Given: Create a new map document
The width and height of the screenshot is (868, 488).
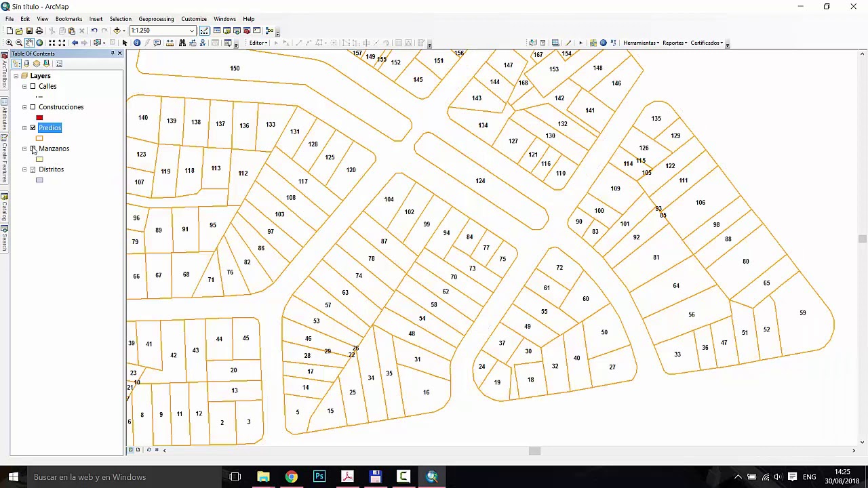Looking at the screenshot, I should tap(9, 30).
